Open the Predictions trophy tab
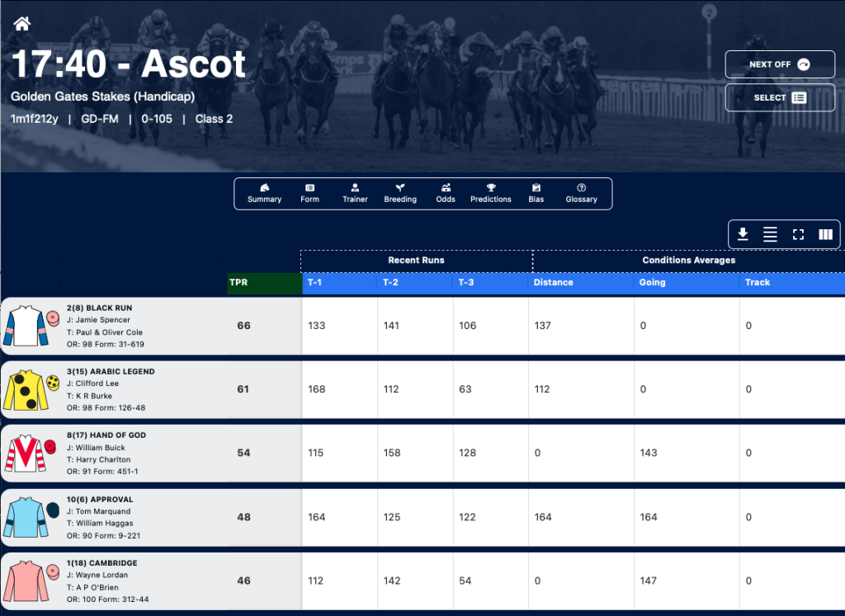845x616 pixels. 491,193
